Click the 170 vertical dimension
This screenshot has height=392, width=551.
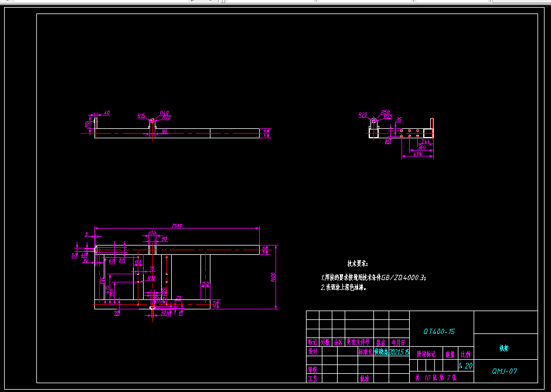click(87, 124)
